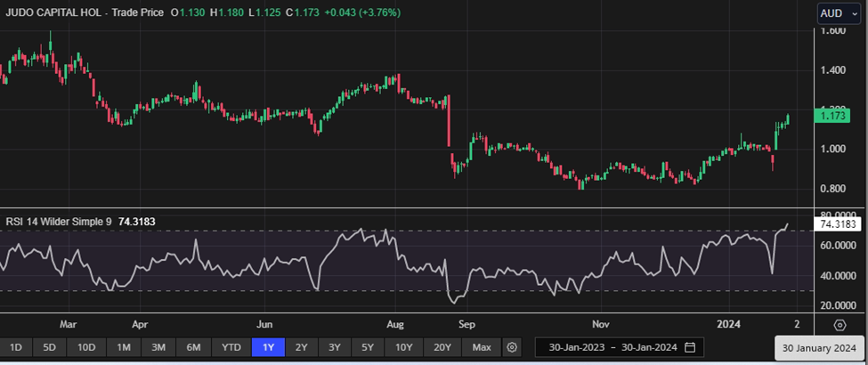Click the Sep label on time axis
868x365 pixels.
(467, 323)
